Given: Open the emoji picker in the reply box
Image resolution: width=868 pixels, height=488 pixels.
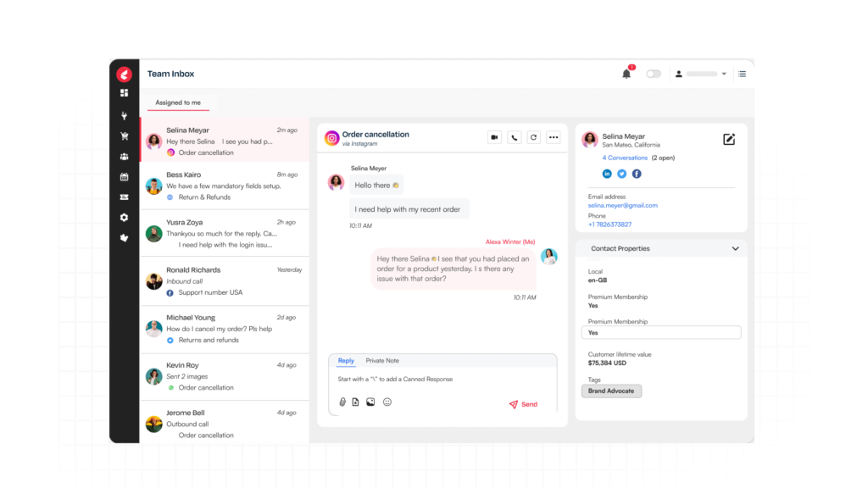Looking at the screenshot, I should pos(387,402).
